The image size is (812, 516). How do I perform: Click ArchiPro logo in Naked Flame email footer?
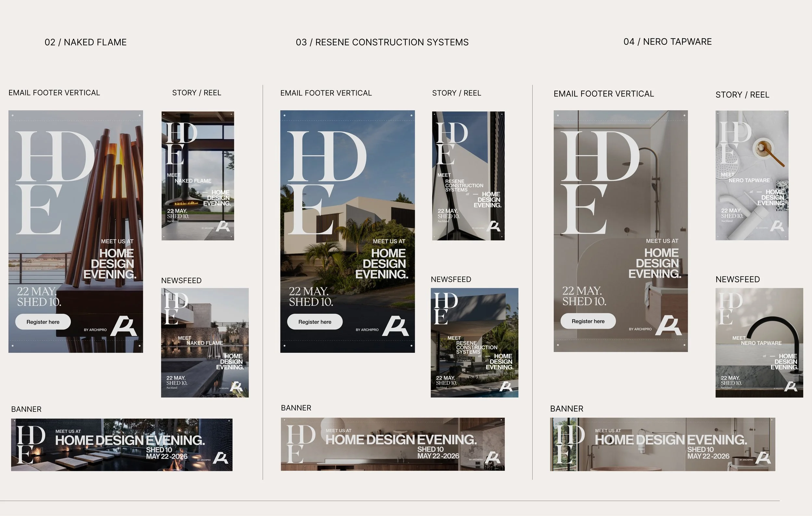(x=124, y=326)
